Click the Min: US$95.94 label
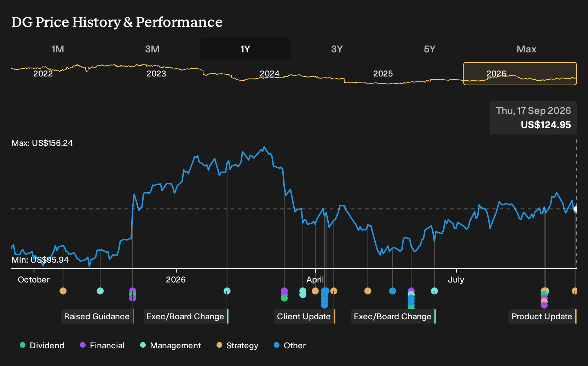 [40, 260]
